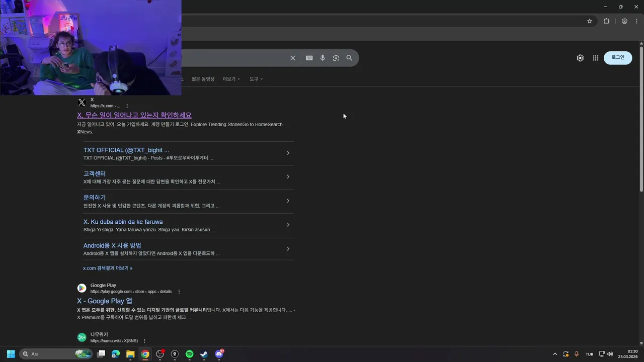Open Discord from the taskbar
Image resolution: width=644 pixels, height=362 pixels.
(x=219, y=354)
